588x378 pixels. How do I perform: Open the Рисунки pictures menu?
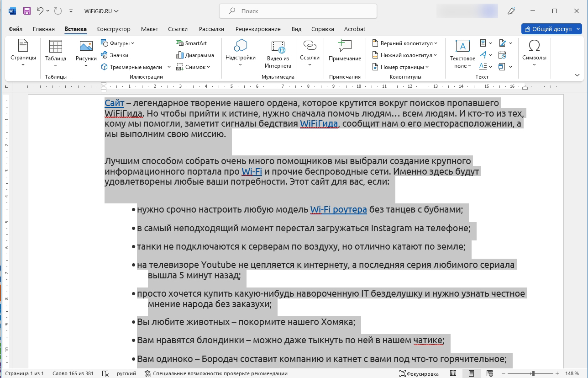coord(86,53)
